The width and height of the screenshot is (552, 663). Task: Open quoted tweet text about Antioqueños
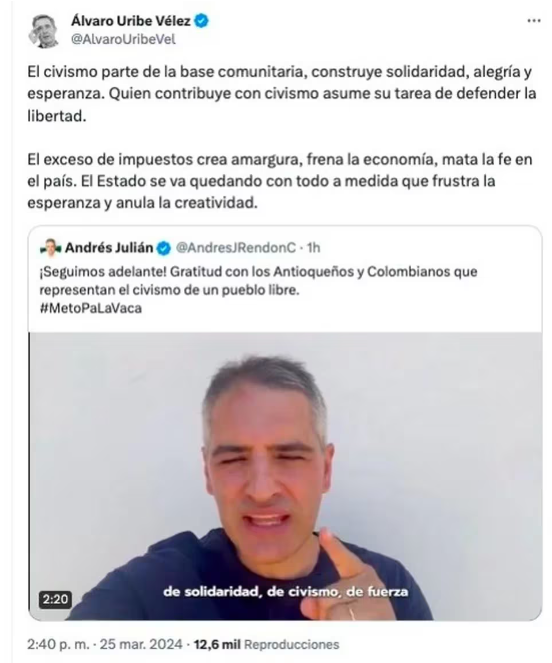pos(258,281)
